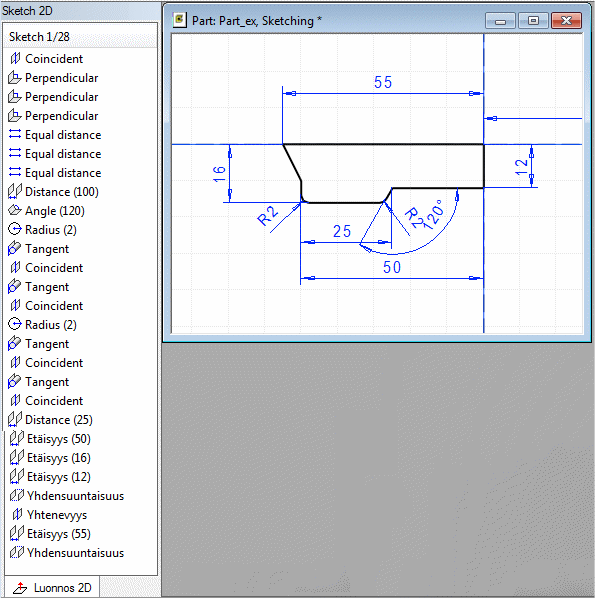Click the Etäisyys (50) constraint icon
The width and height of the screenshot is (595, 599).
pos(16,439)
